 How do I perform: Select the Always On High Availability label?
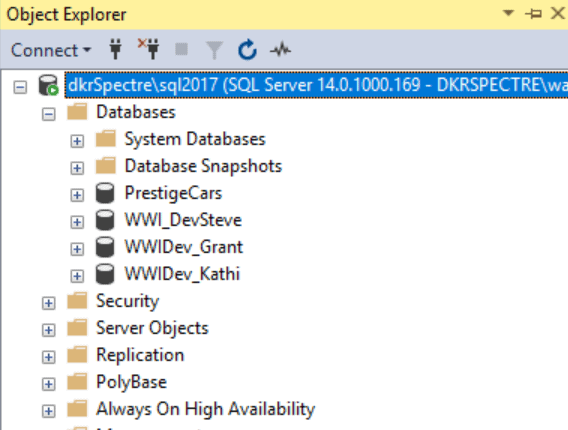click(x=205, y=409)
